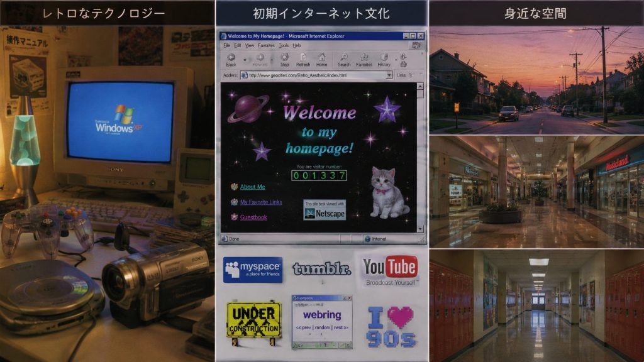Open the View menu

click(x=249, y=45)
